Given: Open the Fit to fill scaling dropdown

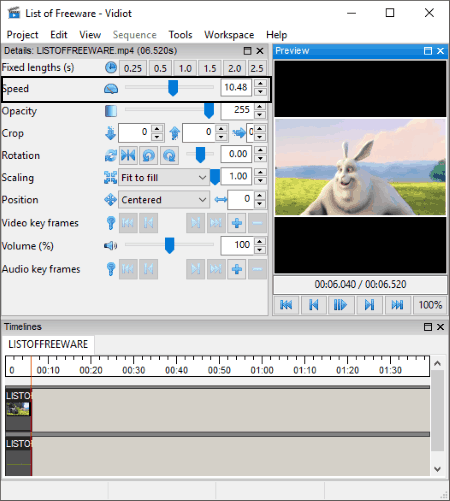Looking at the screenshot, I should pyautogui.click(x=164, y=177).
